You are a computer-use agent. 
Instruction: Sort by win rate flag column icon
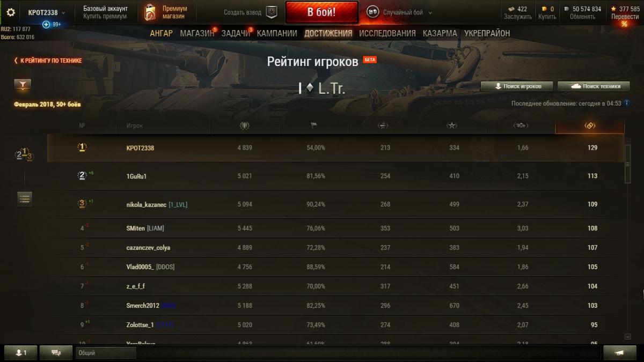pos(314,125)
